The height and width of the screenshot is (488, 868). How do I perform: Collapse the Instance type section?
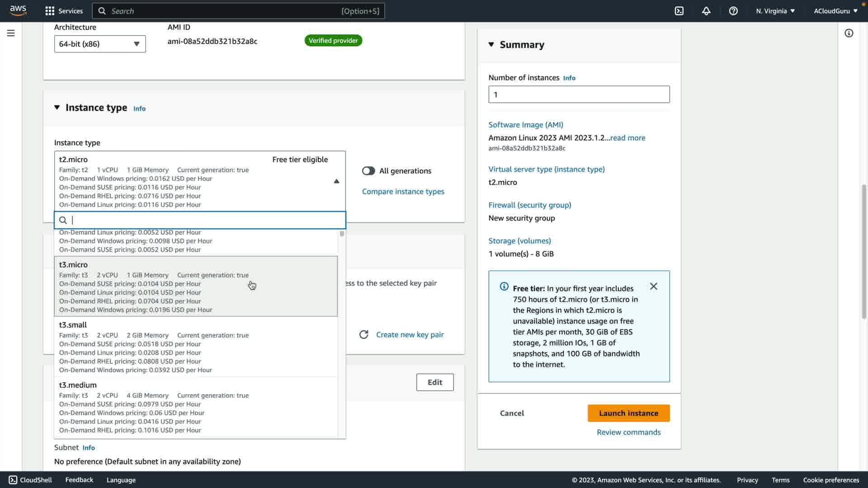click(57, 108)
